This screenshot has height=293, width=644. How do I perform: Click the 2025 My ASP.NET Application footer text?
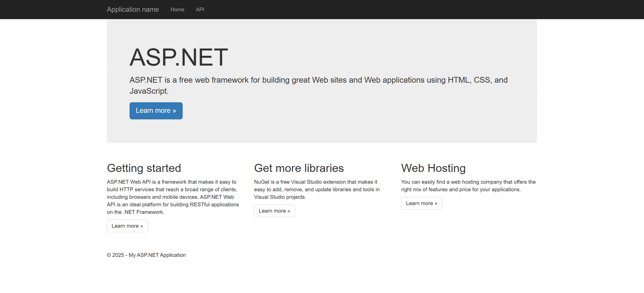click(146, 255)
